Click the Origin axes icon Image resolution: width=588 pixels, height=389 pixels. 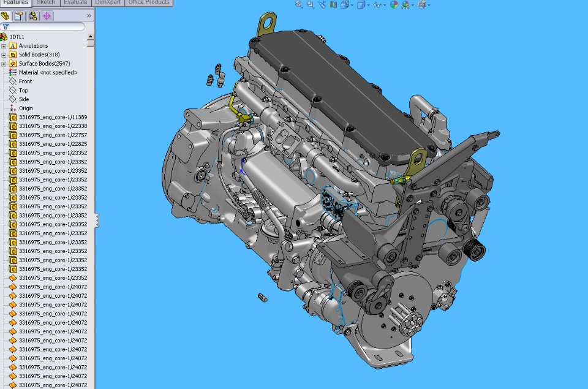13,108
